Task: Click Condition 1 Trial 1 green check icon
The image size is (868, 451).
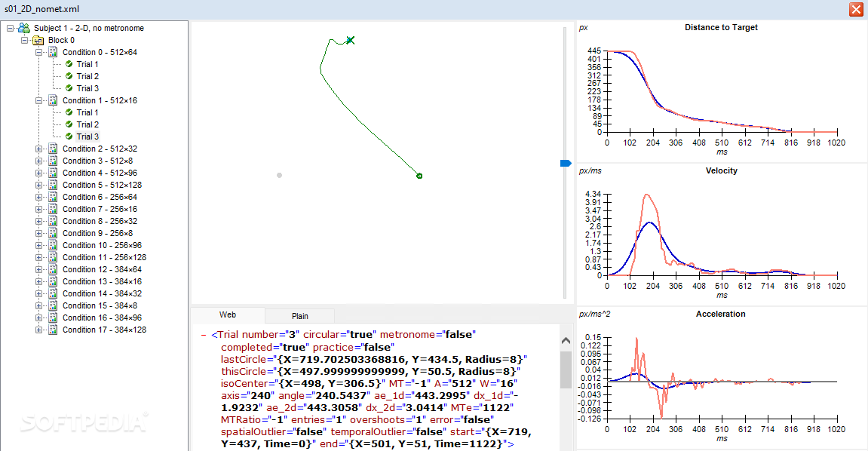Action: [x=69, y=112]
